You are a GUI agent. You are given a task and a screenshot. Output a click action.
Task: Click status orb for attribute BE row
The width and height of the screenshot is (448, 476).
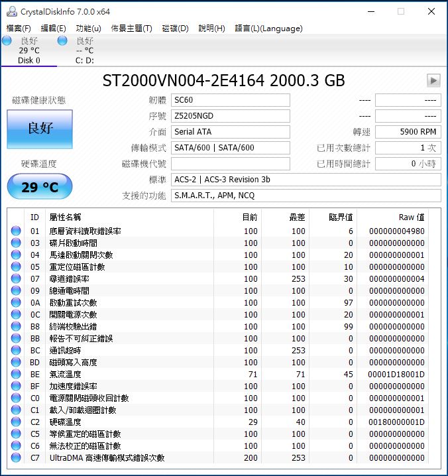pos(16,374)
